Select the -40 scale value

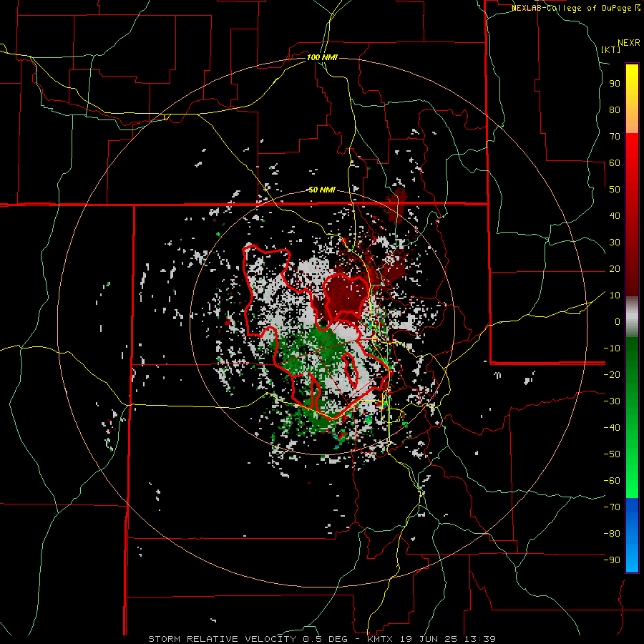tap(612, 428)
